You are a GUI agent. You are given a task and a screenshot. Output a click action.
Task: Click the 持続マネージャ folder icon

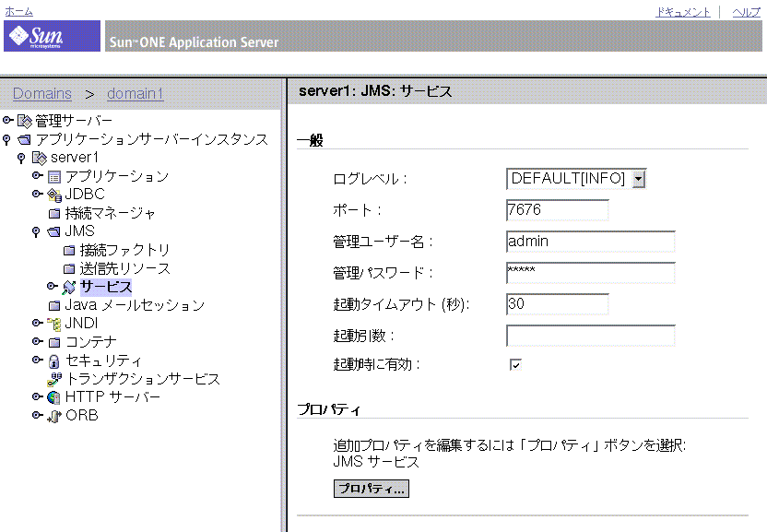click(54, 213)
